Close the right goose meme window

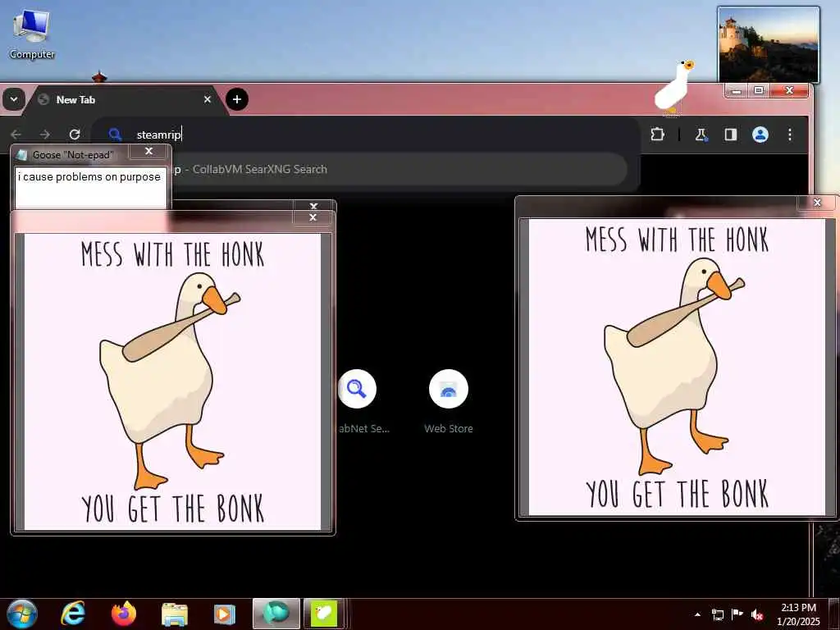tap(817, 203)
